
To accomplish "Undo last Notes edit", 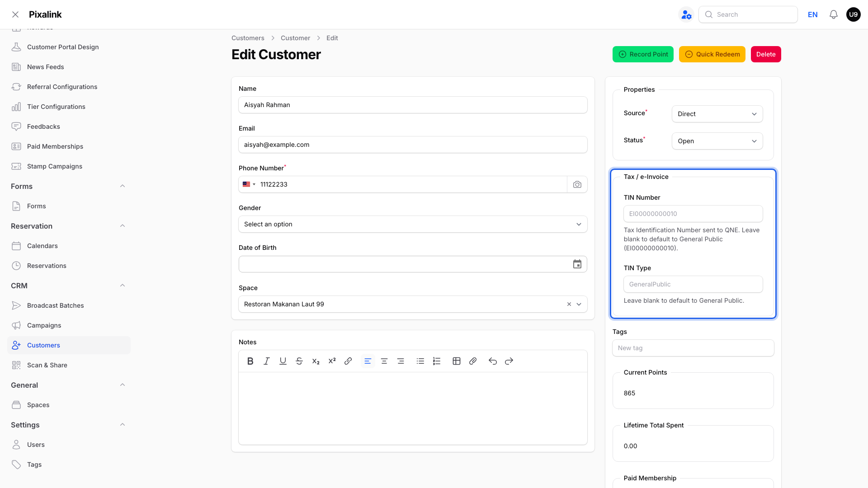I will (x=493, y=361).
